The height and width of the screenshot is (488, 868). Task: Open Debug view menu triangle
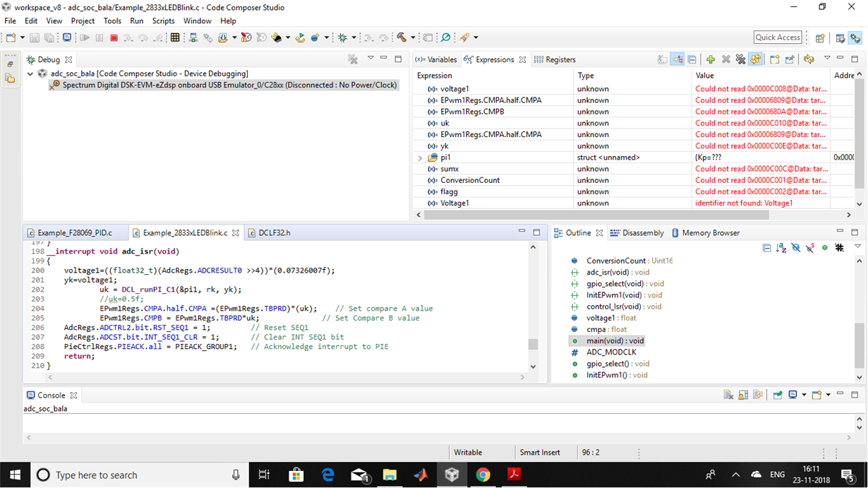coord(370,58)
